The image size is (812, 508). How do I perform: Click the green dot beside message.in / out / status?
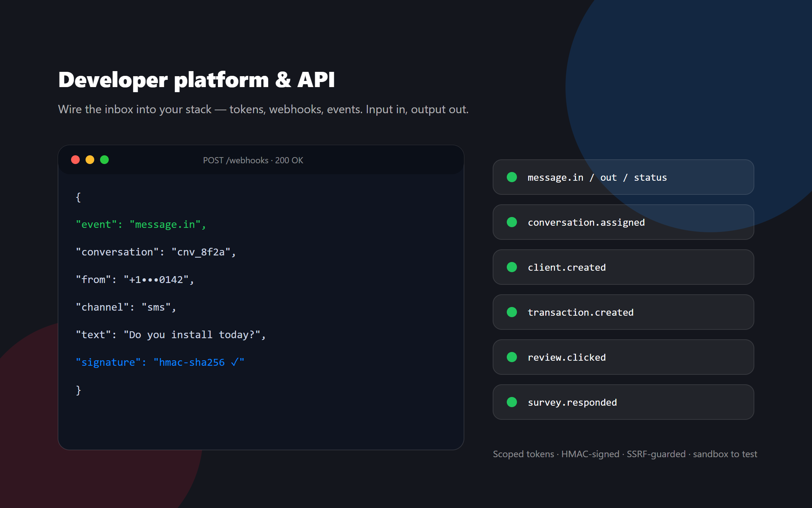(x=512, y=177)
